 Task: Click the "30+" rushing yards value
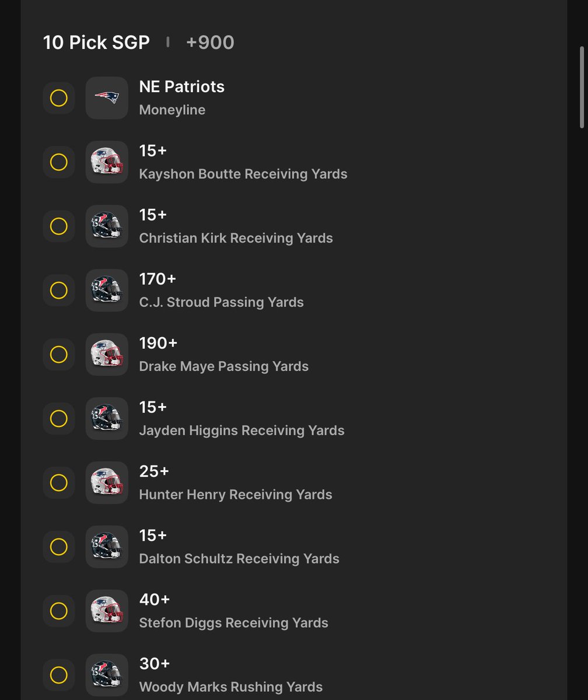pos(155,664)
